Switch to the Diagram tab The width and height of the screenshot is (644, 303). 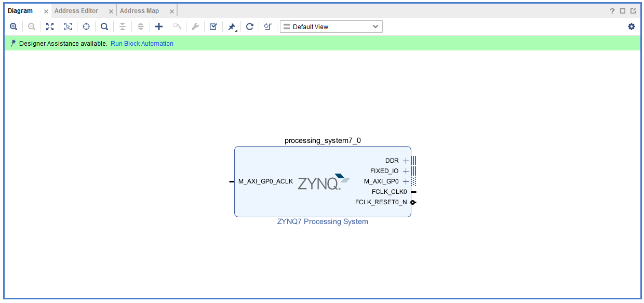[20, 11]
